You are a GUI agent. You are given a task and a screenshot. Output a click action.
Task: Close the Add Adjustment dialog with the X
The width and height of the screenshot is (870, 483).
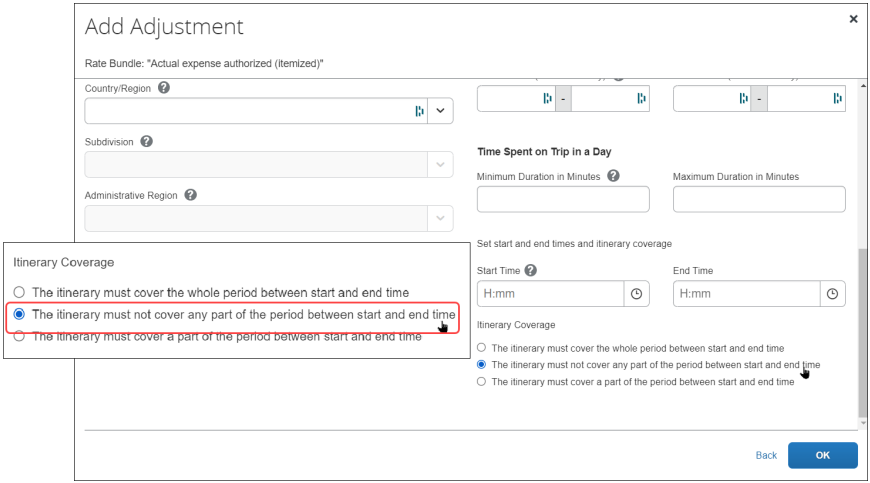coord(853,19)
